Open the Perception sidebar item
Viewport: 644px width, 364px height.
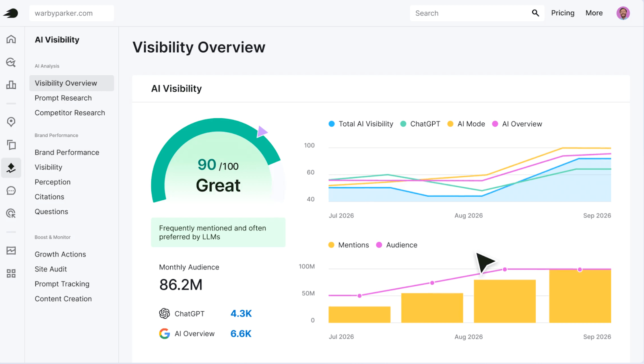click(x=52, y=182)
